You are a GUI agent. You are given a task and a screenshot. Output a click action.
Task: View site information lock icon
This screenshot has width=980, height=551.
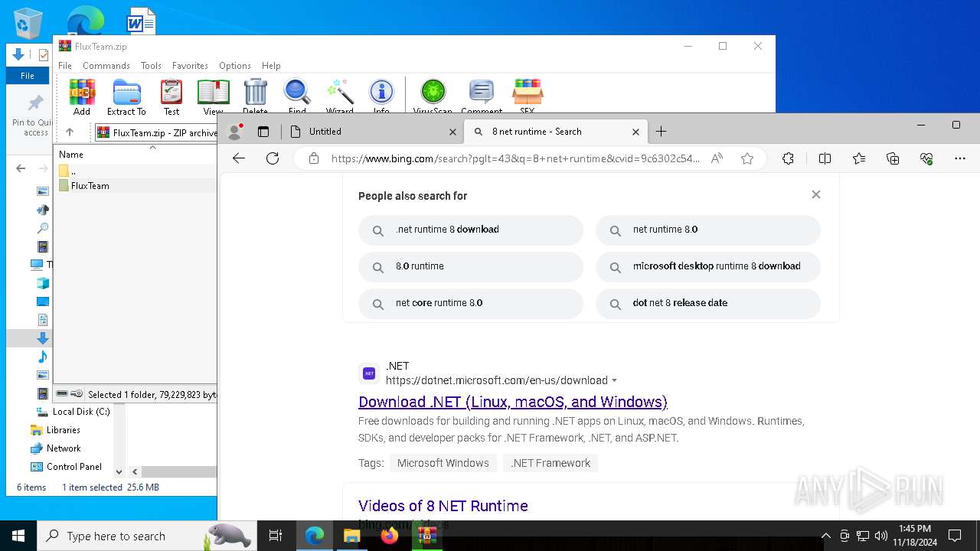[313, 158]
